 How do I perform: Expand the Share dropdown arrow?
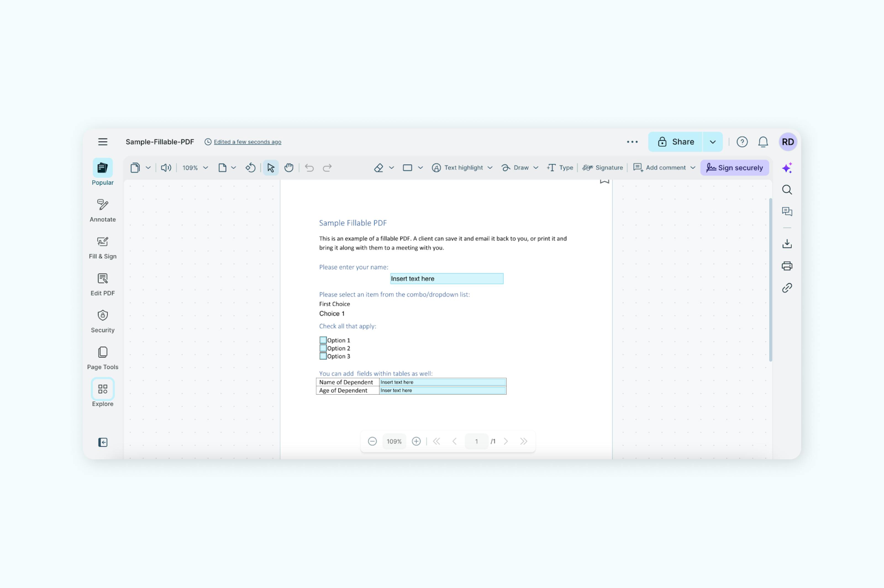(x=712, y=142)
